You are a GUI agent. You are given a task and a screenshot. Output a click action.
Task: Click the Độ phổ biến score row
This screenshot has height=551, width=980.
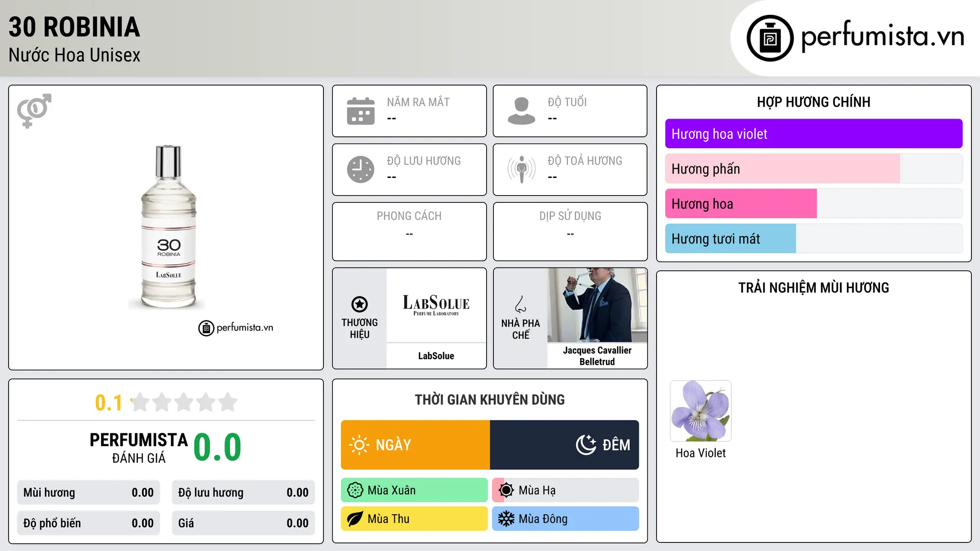click(89, 523)
